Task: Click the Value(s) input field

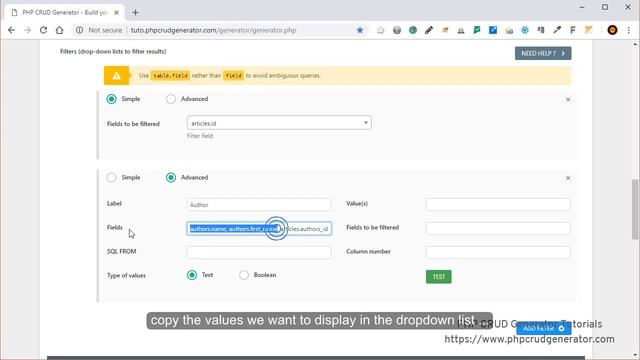Action: click(498, 204)
